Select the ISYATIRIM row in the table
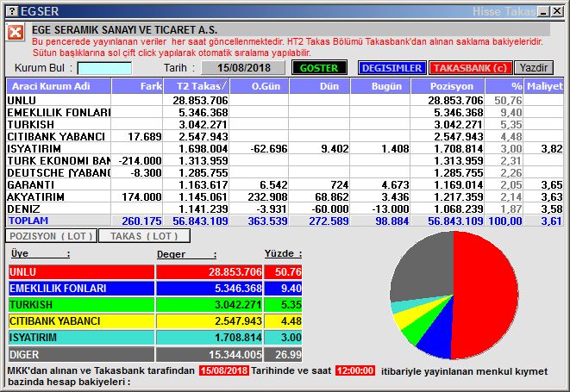 285,148
